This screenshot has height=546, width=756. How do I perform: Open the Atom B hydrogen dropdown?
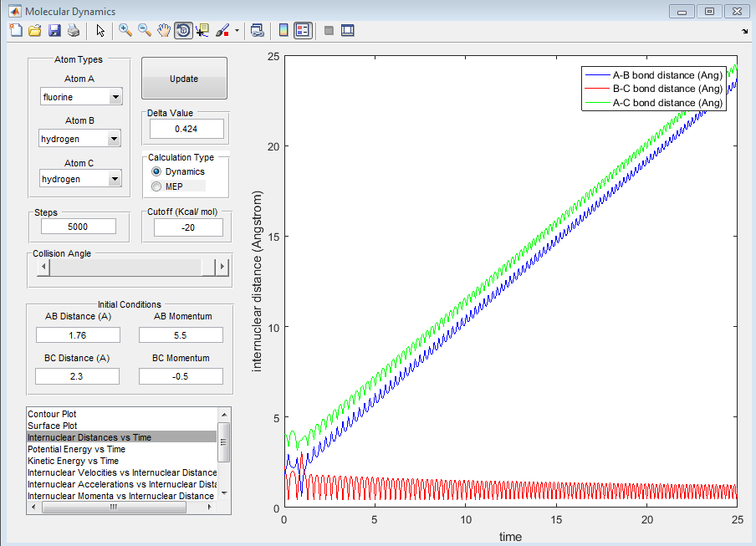coord(114,139)
